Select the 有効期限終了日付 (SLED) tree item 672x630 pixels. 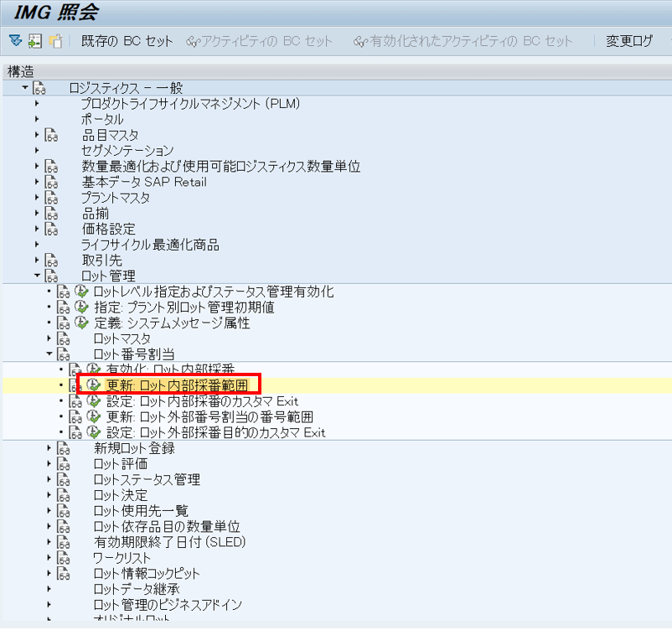170,543
